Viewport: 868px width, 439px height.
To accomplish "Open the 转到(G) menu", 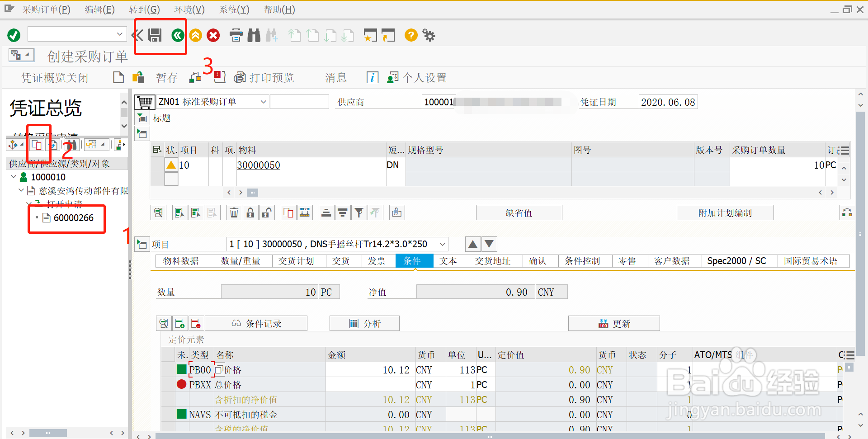I will coord(144,9).
